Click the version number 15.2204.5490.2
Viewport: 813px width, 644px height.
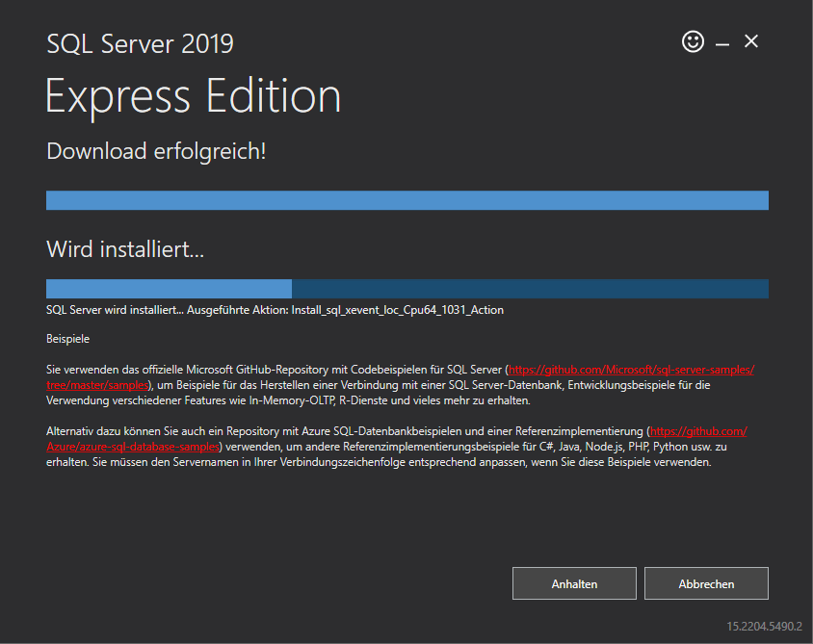pyautogui.click(x=764, y=627)
